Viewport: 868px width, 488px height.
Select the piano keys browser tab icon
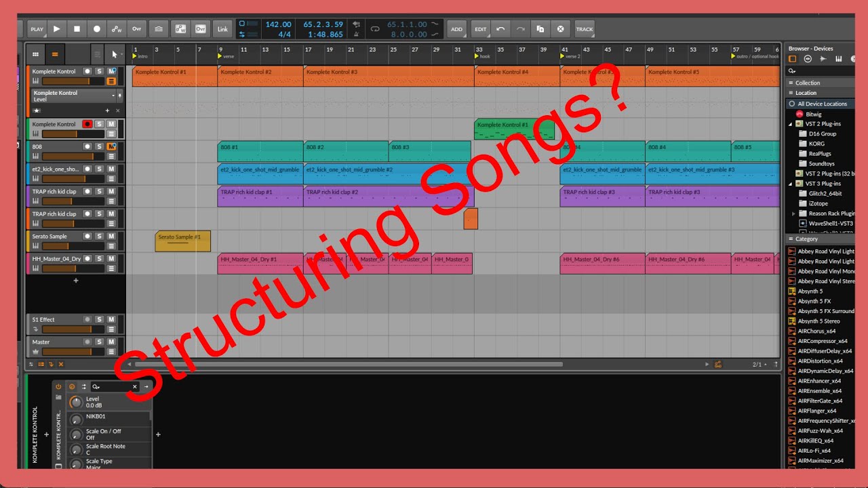pos(839,59)
